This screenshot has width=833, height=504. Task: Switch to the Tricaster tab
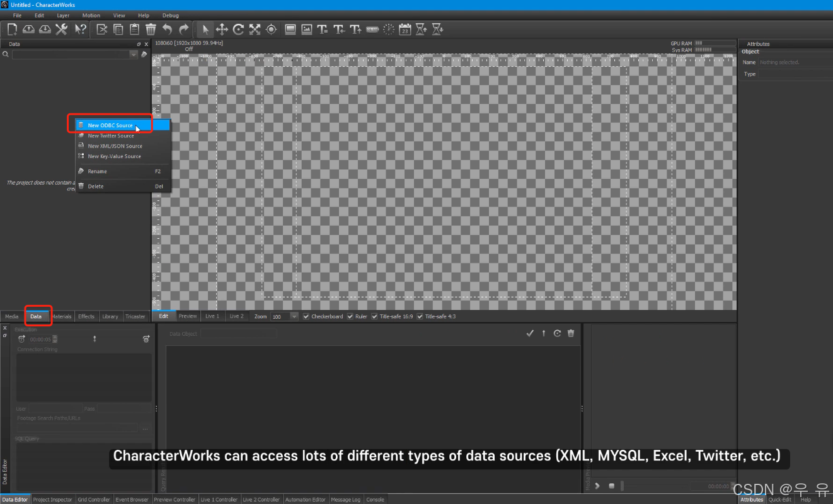click(x=135, y=316)
